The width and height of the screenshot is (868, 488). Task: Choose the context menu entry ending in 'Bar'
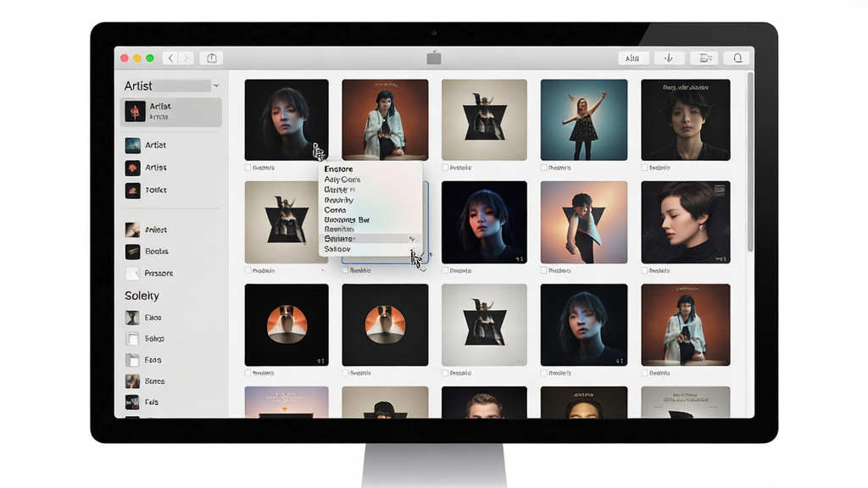(x=347, y=220)
